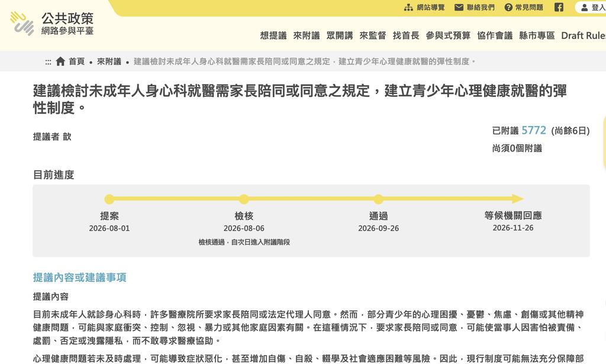Image resolution: width=606 pixels, height=364 pixels.
Task: Go to 首頁 breadcrumb link
Action: (76, 62)
